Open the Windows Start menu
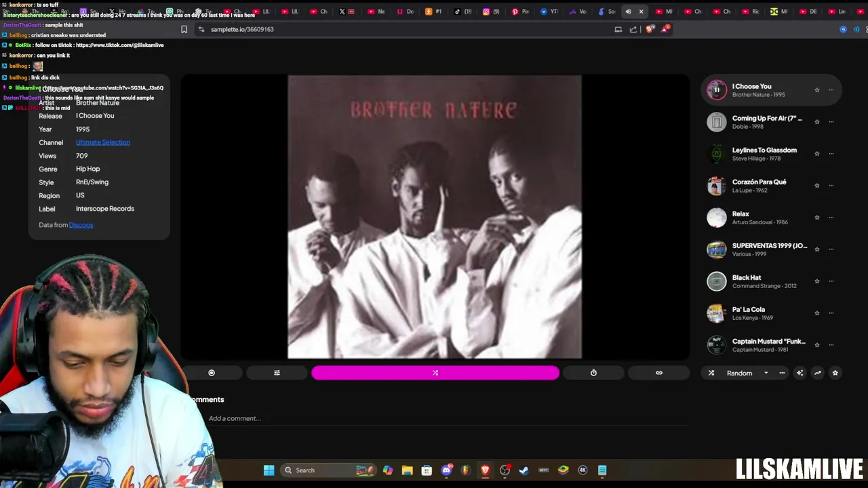Viewport: 868px width, 488px height. (x=269, y=470)
